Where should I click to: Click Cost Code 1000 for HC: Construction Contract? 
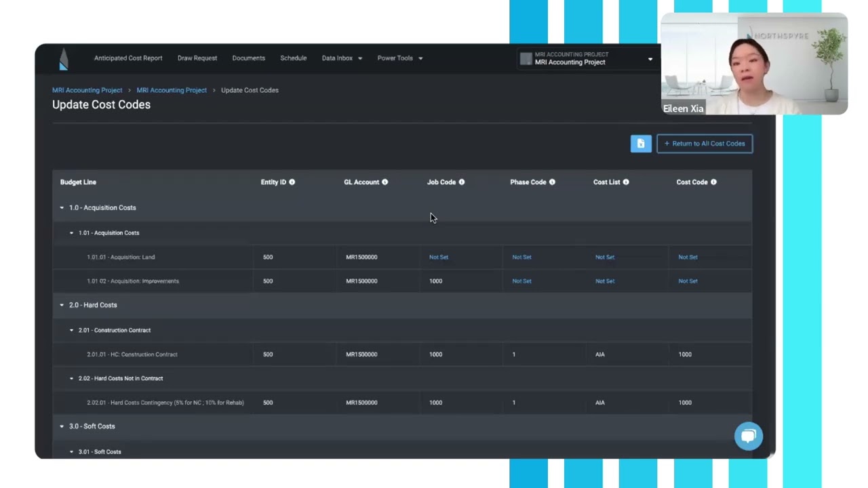(x=685, y=354)
